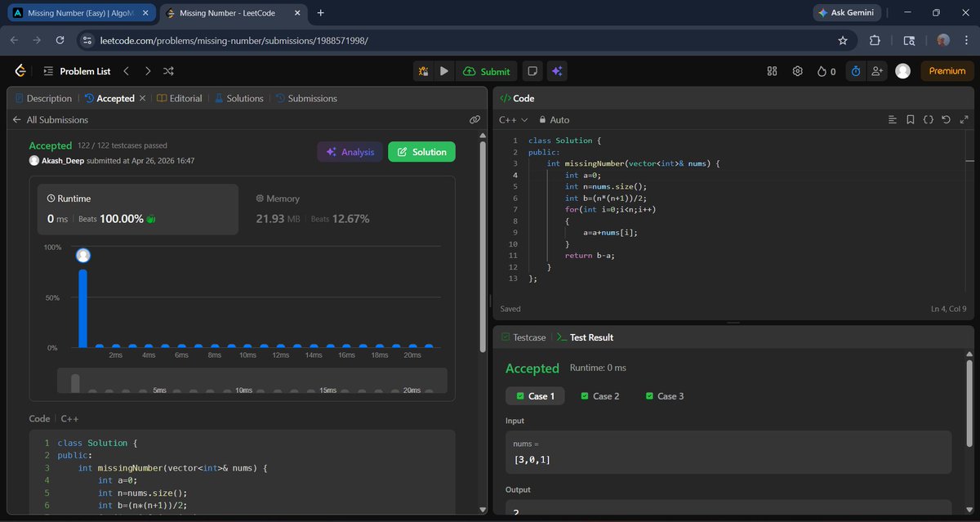
Task: Go to the next problem arrow
Action: coord(147,71)
